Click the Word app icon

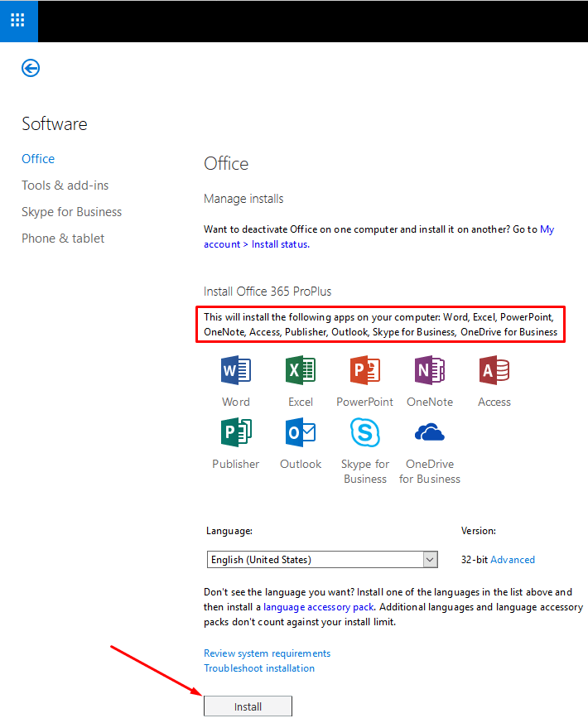click(x=236, y=370)
